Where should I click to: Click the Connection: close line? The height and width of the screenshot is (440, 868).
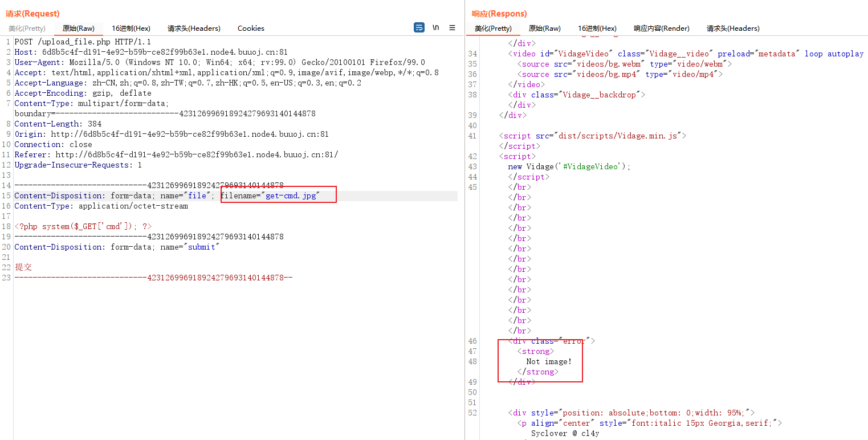[x=53, y=144]
